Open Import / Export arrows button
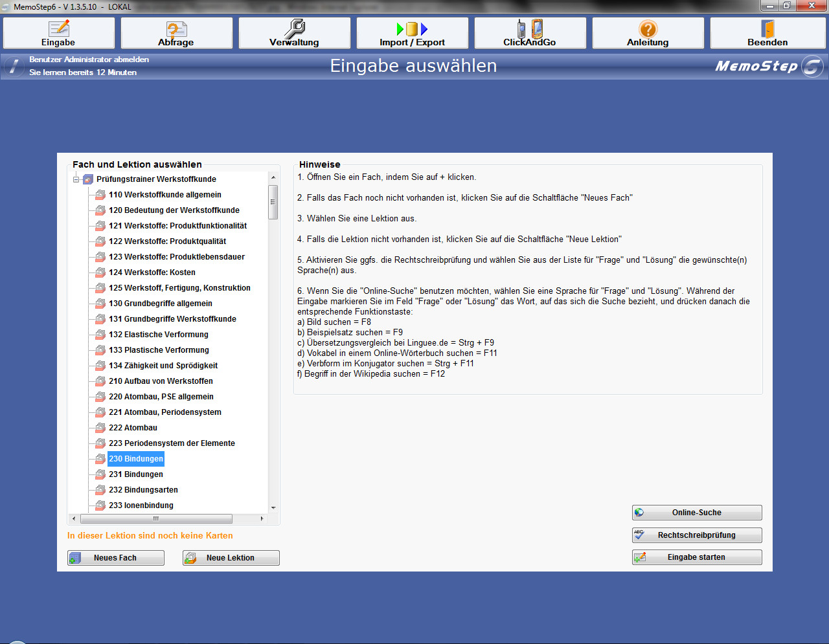829x644 pixels. tap(412, 33)
